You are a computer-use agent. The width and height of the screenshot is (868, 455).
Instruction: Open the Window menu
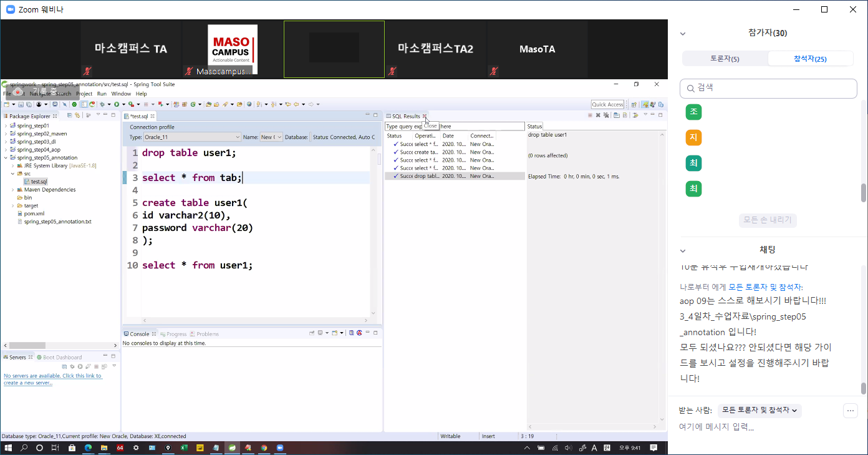[x=121, y=94]
